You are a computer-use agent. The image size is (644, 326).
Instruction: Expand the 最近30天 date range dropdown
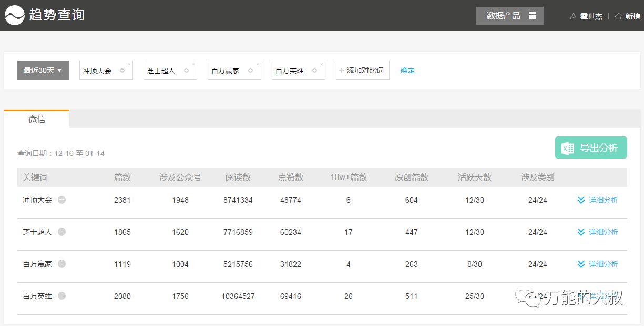(43, 70)
